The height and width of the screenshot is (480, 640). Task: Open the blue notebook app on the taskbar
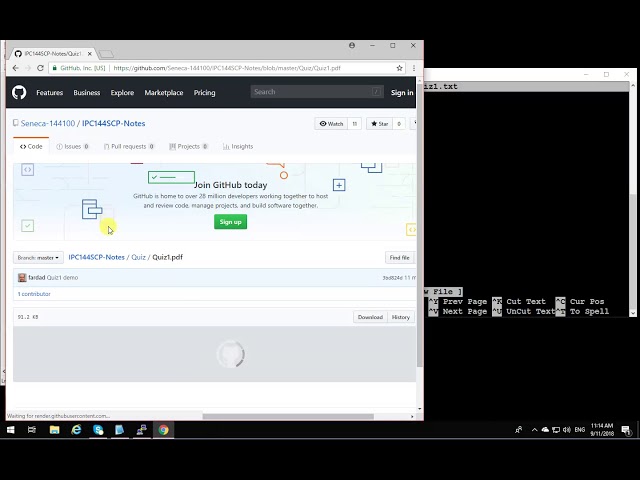tap(120, 430)
